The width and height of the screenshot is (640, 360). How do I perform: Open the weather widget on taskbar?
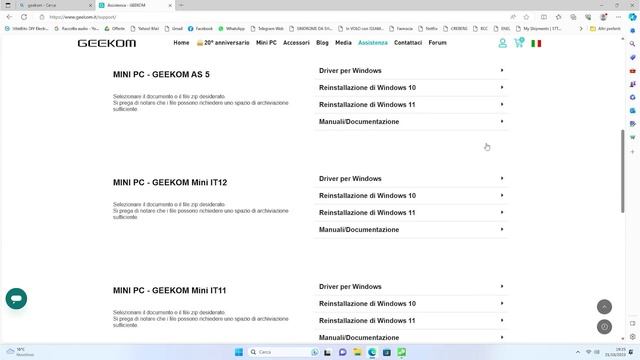tap(20, 352)
